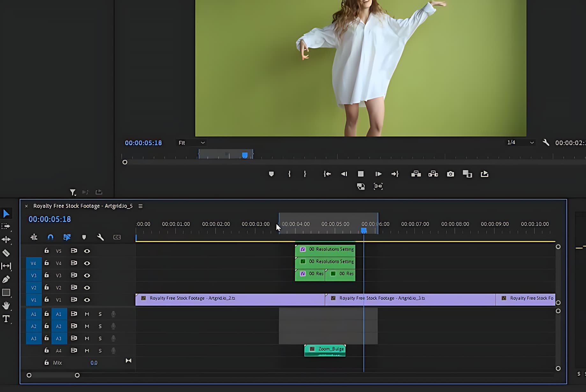Screen dimensions: 586x392
Task: Hide the V3 track output
Action: coord(87,275)
